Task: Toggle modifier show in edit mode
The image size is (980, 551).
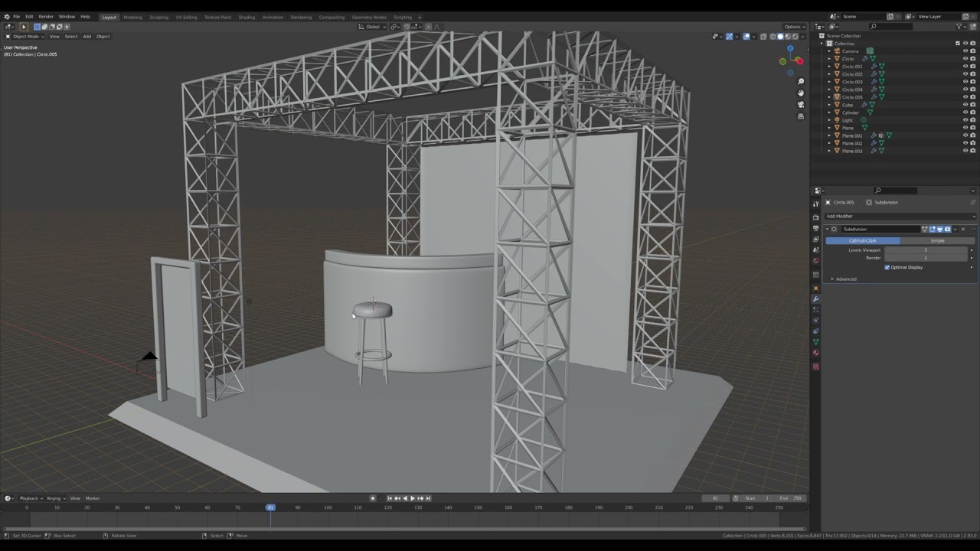Action: point(932,229)
